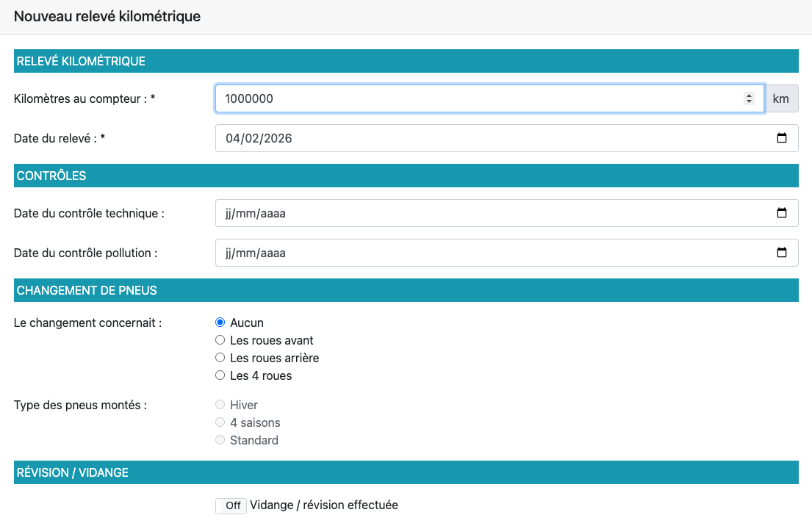Click the kilometer counter stepper arrows
This screenshot has width=812, height=526.
tap(749, 98)
